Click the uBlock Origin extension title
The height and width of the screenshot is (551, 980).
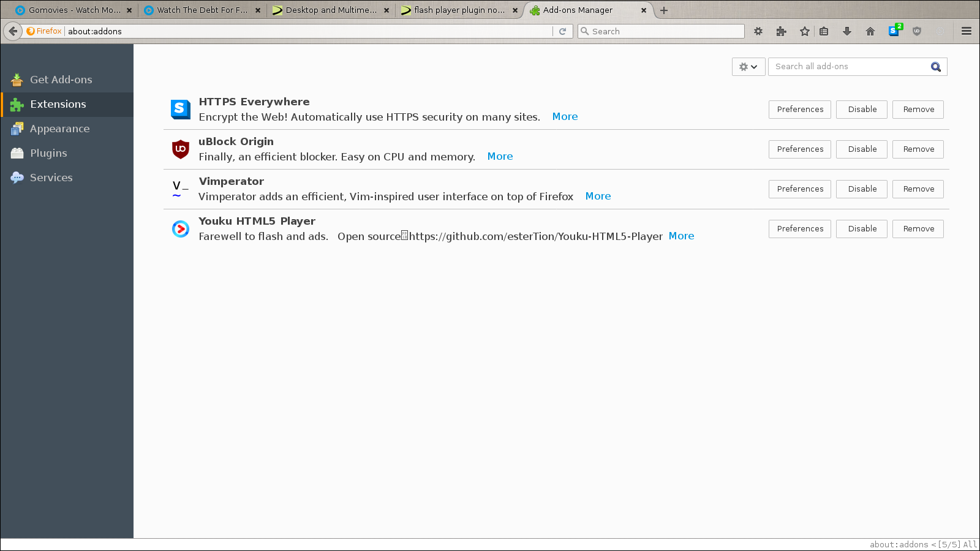tap(236, 141)
